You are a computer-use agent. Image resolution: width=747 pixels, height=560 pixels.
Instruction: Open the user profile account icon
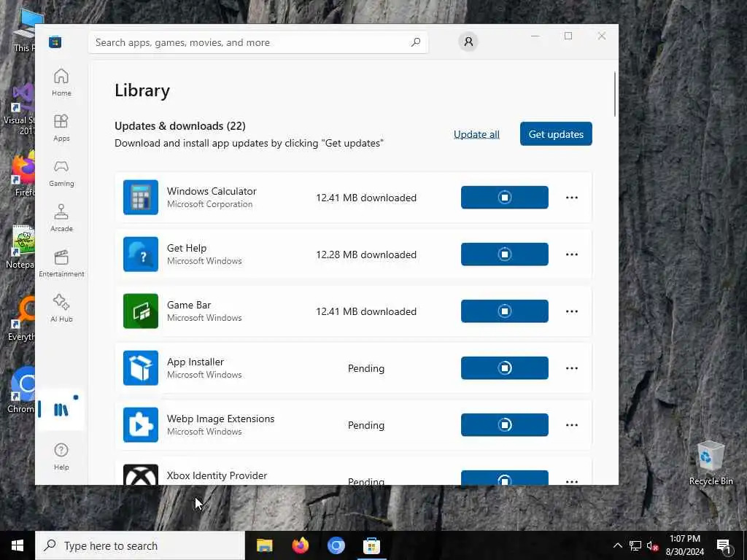tap(468, 42)
